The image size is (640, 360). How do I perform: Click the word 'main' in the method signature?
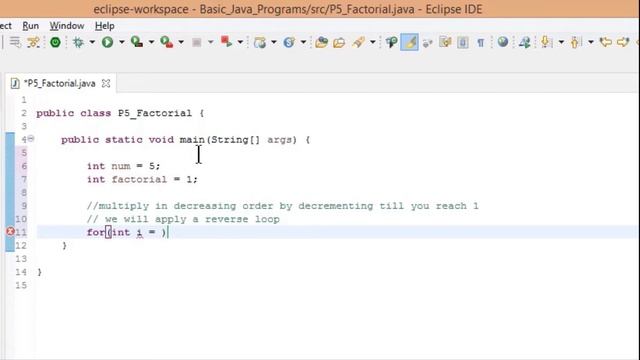coord(192,140)
